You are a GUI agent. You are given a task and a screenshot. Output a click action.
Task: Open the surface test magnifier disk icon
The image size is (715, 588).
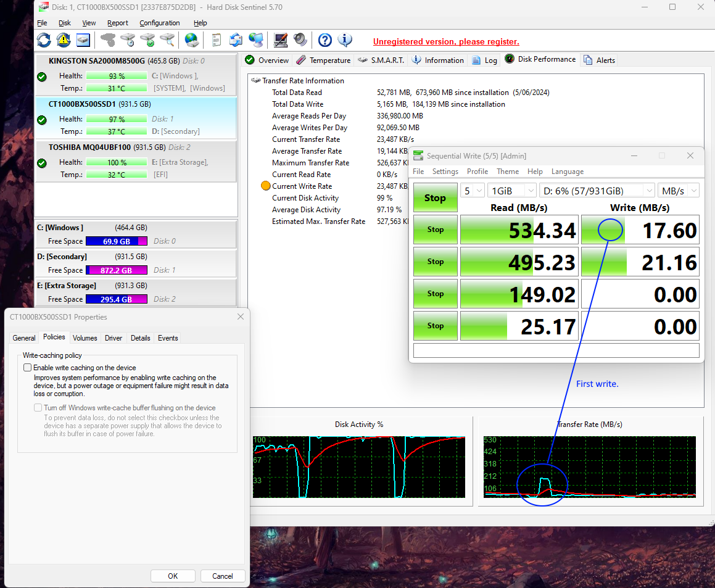(167, 40)
